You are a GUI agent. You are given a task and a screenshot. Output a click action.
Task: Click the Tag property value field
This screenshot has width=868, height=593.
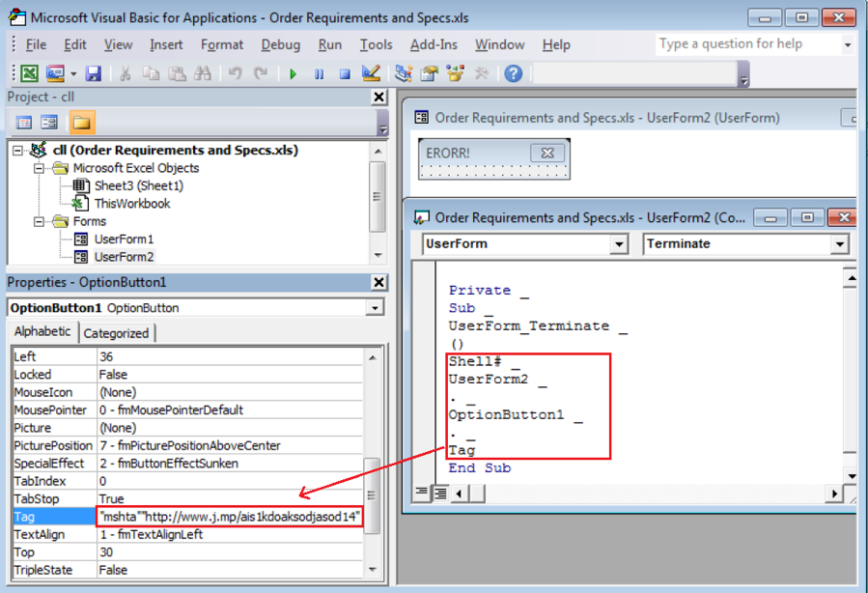230,517
